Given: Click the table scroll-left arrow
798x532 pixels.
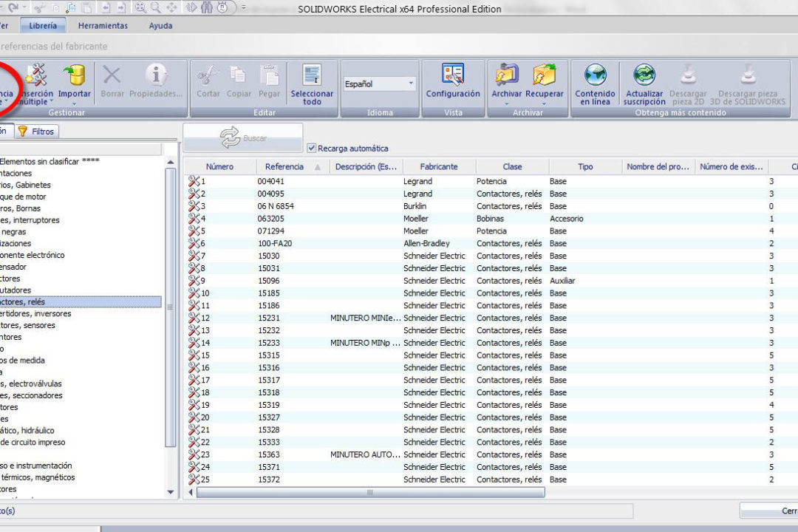Looking at the screenshot, I should [x=191, y=492].
